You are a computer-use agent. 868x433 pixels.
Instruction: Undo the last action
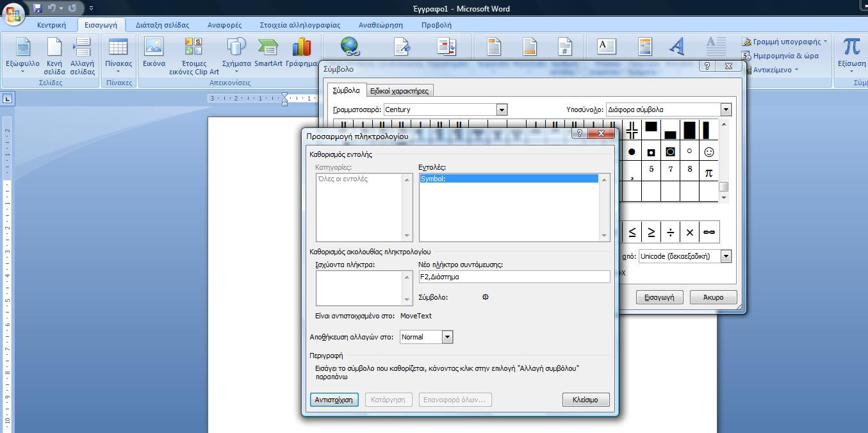pyautogui.click(x=52, y=8)
